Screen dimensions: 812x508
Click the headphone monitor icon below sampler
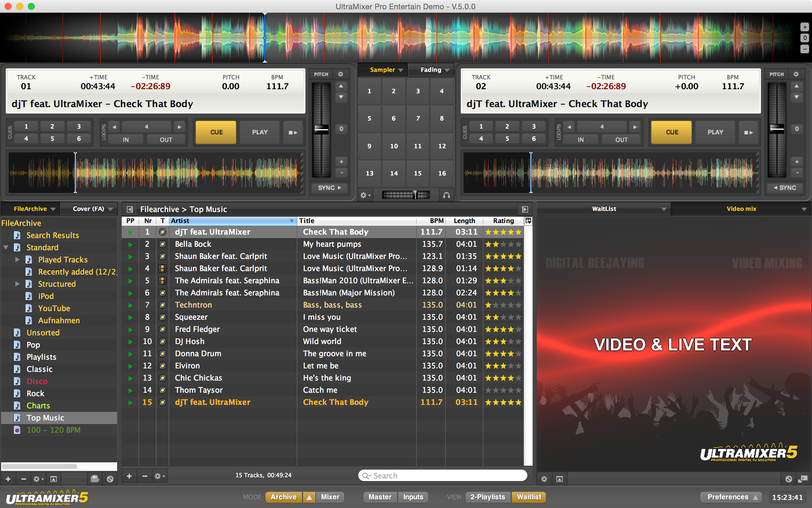pos(446,195)
